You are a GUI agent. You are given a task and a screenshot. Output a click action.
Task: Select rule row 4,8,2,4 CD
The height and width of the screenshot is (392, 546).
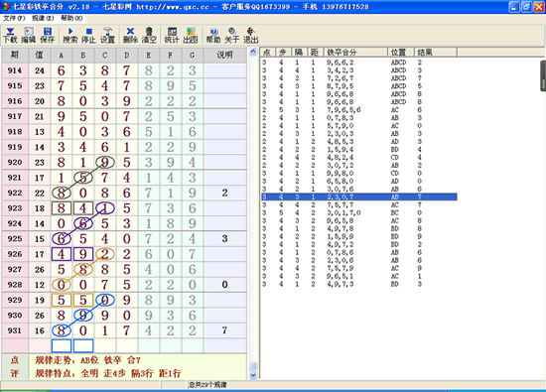(x=359, y=158)
